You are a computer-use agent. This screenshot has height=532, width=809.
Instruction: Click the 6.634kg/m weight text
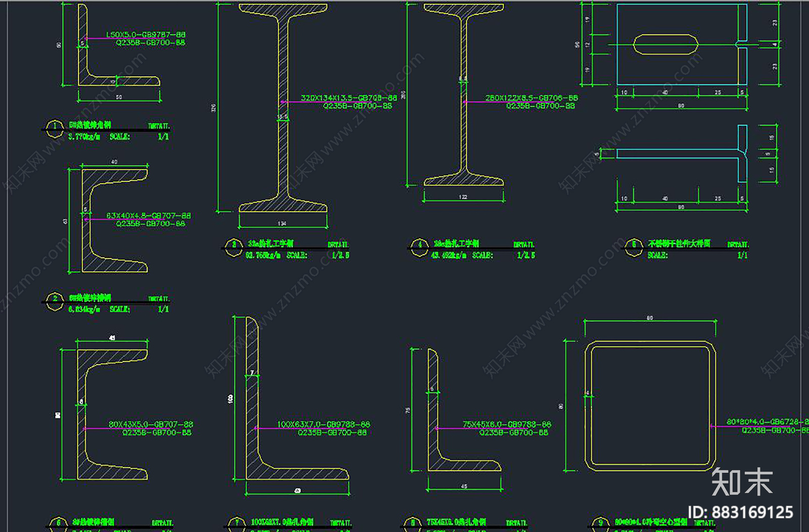pos(84,309)
